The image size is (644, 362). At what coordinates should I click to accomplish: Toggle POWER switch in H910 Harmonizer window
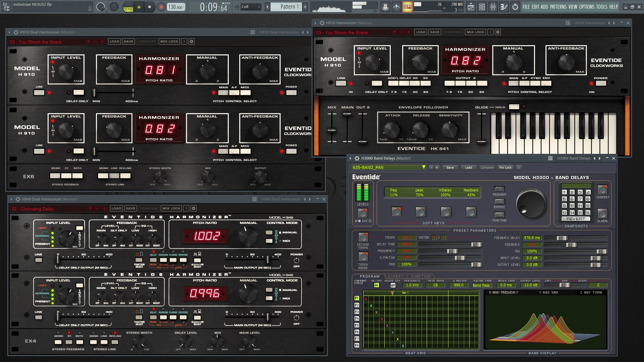(601, 83)
